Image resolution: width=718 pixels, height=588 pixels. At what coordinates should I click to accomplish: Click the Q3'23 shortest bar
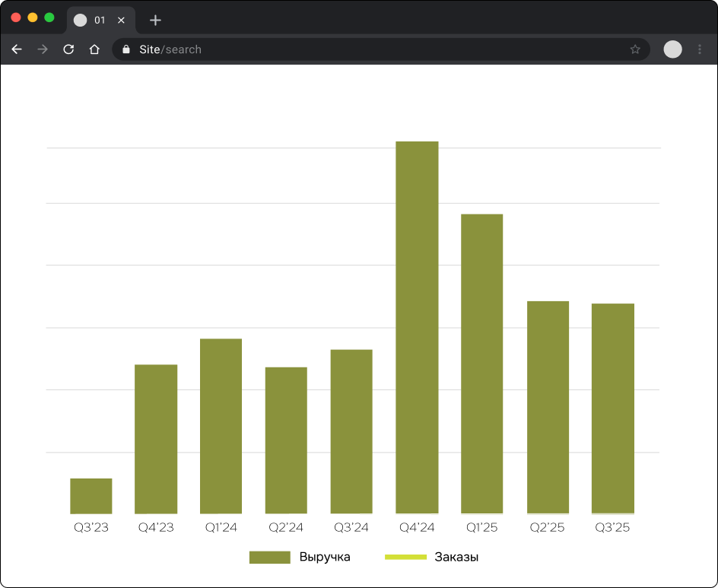click(x=91, y=496)
